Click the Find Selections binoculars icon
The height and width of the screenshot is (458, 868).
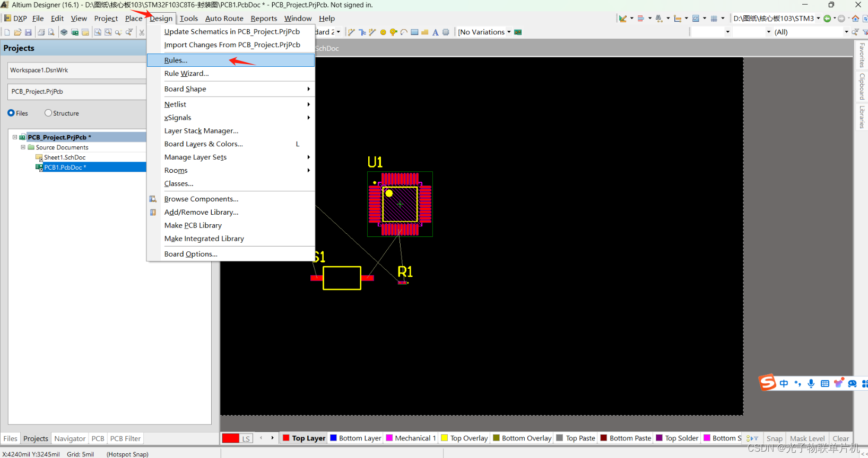click(x=659, y=19)
